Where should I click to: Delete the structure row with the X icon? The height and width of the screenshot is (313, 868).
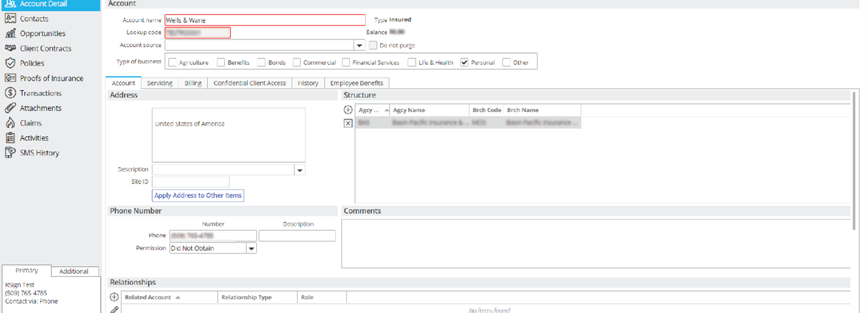pos(348,123)
